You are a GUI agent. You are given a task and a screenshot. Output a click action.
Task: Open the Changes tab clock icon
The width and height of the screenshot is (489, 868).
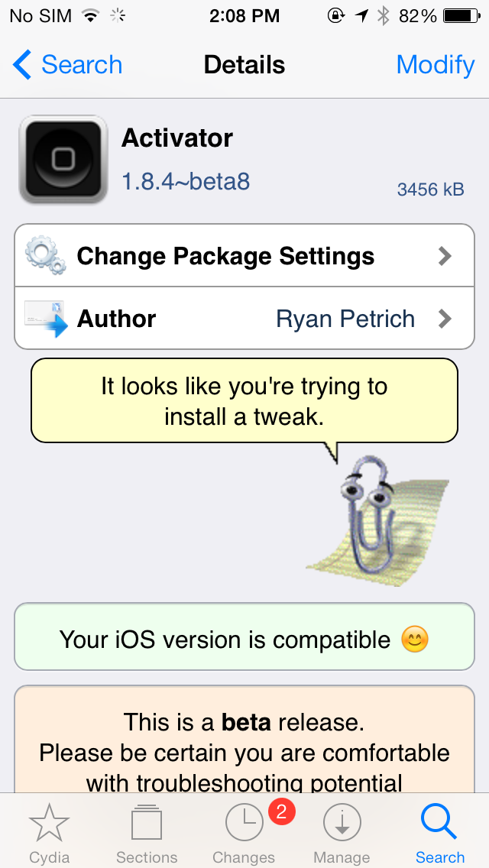(244, 825)
